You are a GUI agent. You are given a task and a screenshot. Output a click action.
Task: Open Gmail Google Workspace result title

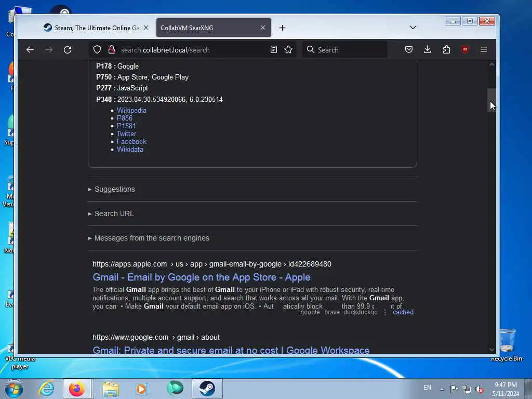(x=231, y=350)
